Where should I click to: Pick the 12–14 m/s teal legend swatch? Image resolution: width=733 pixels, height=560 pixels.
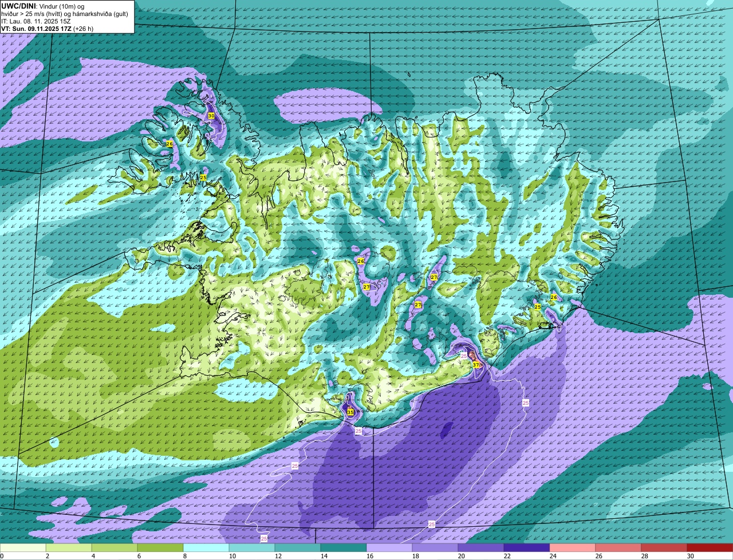coord(298,547)
